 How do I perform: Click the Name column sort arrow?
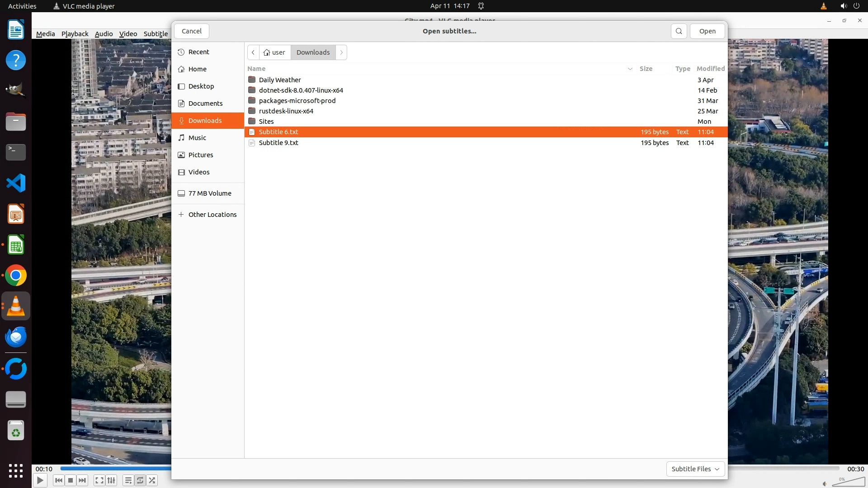coord(630,69)
